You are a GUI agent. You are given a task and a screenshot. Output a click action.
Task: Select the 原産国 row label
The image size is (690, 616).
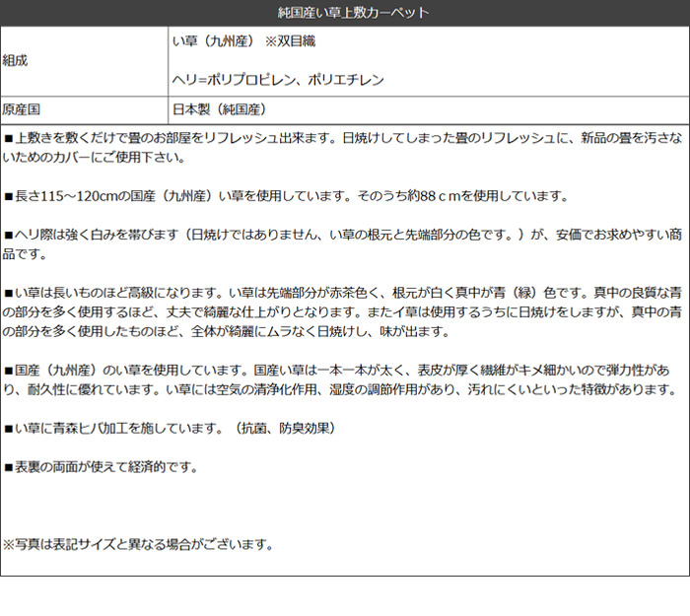click(x=21, y=109)
